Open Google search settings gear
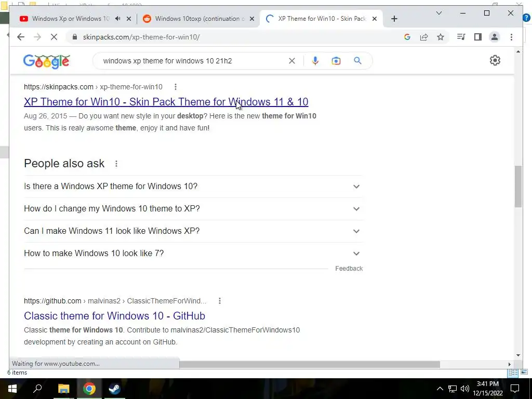Viewport: 532px width, 399px height. pyautogui.click(x=495, y=60)
